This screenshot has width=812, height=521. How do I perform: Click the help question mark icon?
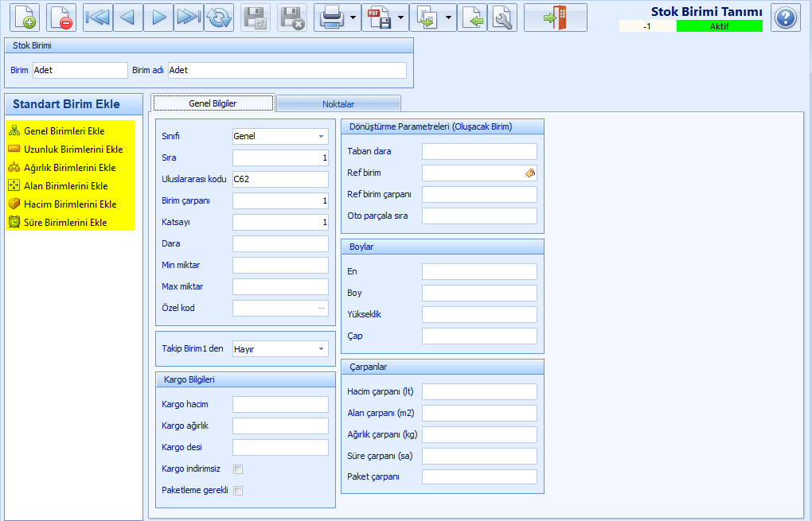point(786,17)
